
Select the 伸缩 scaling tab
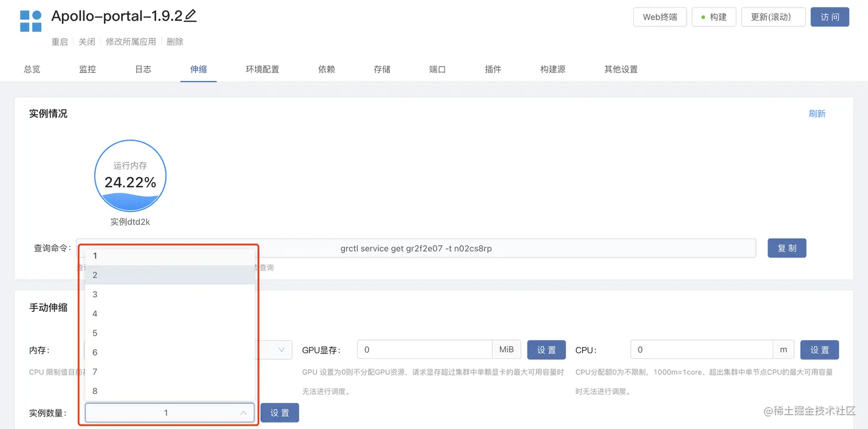(199, 69)
